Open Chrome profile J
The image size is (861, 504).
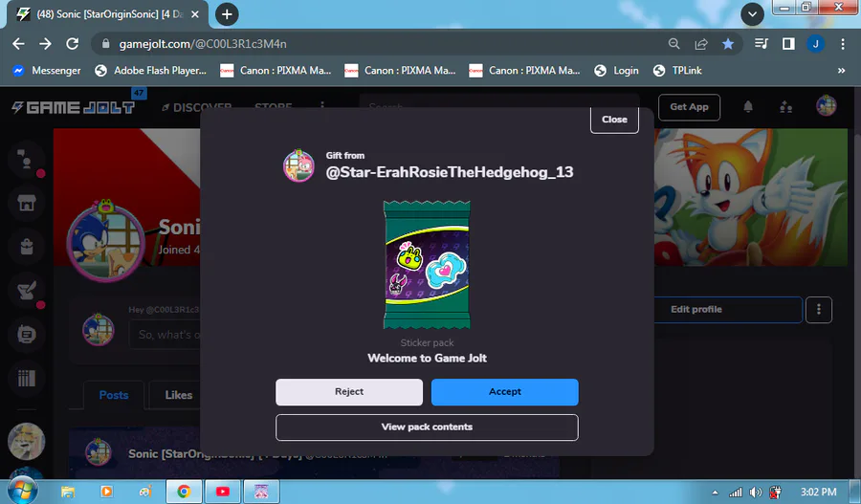coord(815,44)
